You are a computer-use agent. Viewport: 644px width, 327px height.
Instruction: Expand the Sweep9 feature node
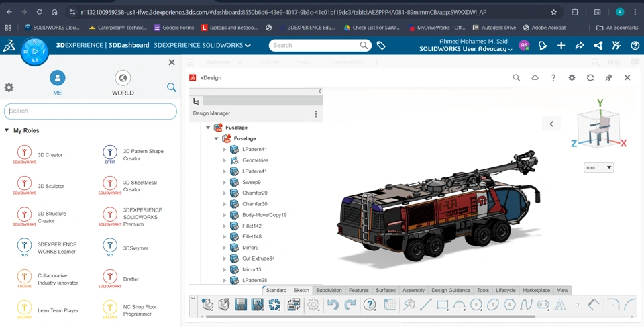click(225, 182)
